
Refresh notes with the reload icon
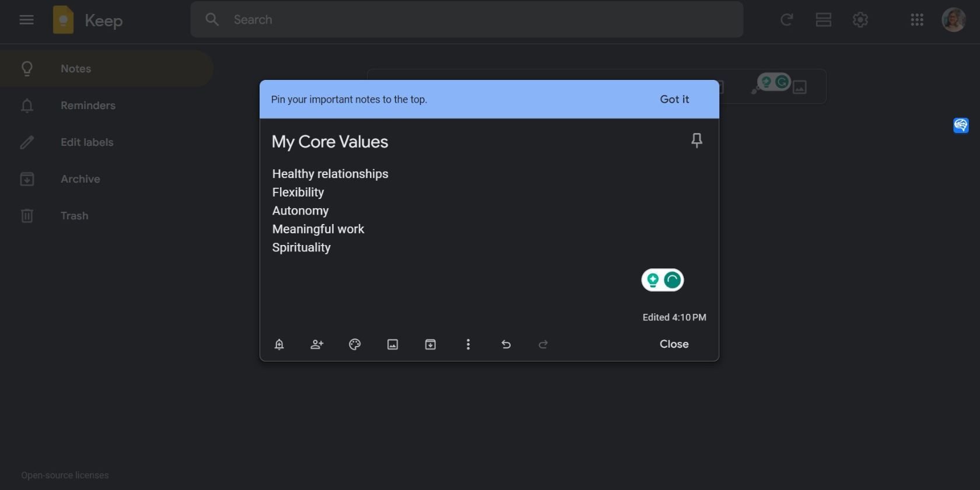click(786, 20)
